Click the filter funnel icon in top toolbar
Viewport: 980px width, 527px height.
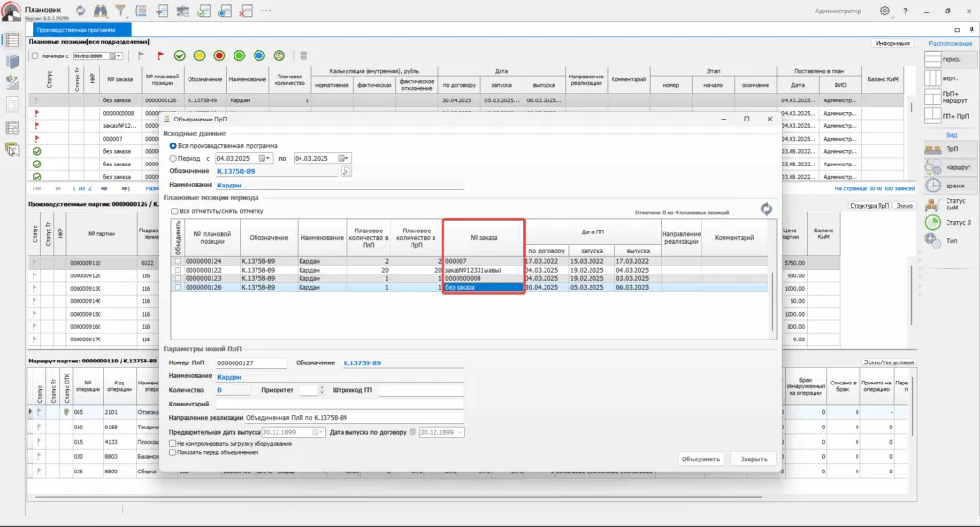(x=120, y=11)
